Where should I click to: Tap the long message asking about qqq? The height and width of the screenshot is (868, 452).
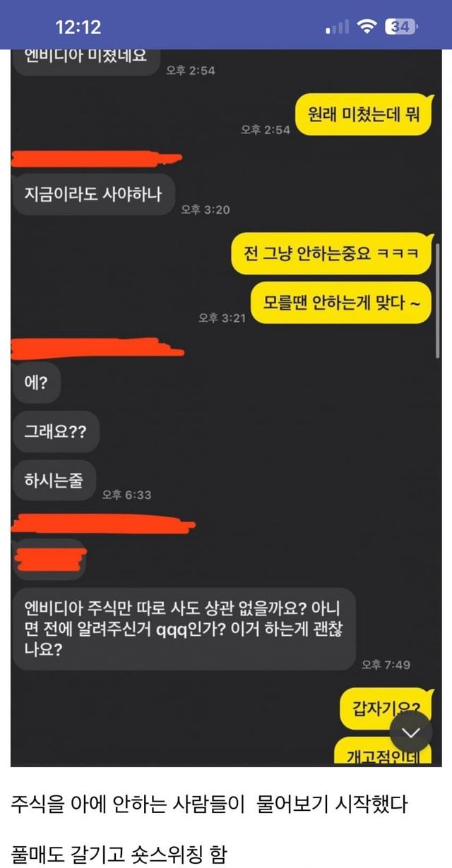click(x=183, y=629)
